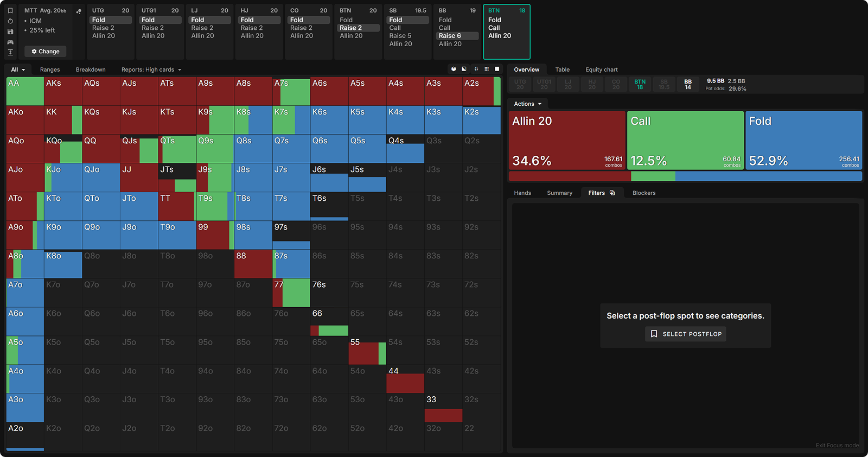
Task: Click the vertical expand height icon
Action: 10,52
